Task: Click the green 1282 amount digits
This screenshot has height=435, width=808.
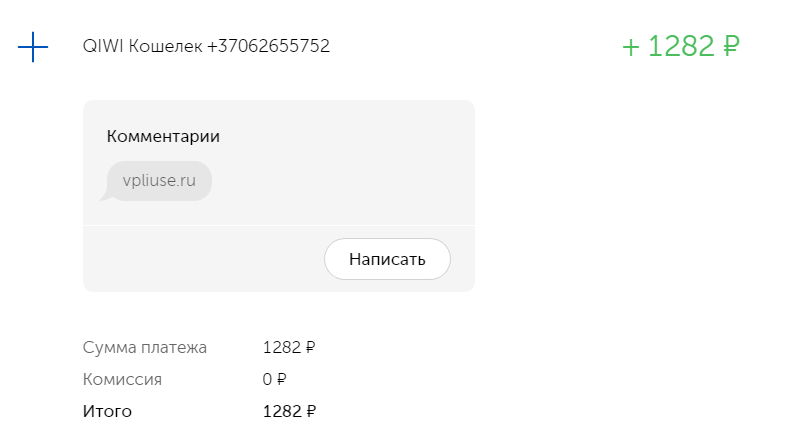Action: [681, 46]
